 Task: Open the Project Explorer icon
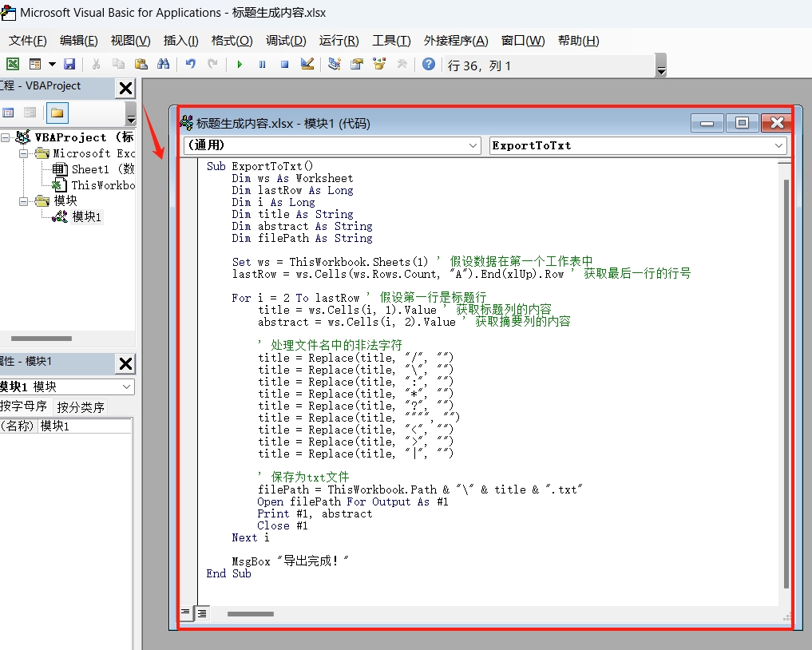click(x=335, y=64)
